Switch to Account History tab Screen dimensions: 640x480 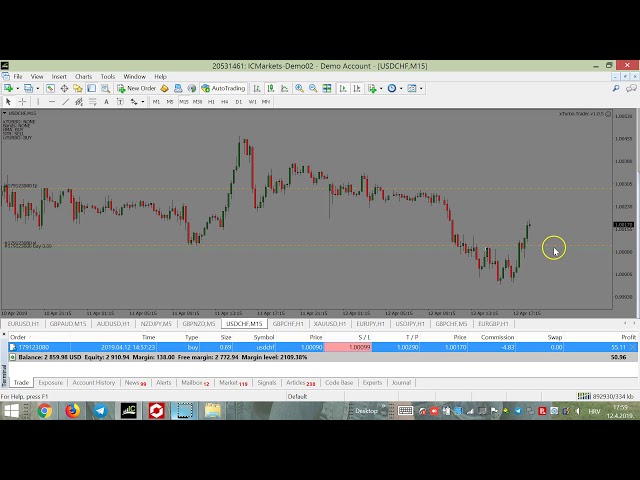click(93, 382)
